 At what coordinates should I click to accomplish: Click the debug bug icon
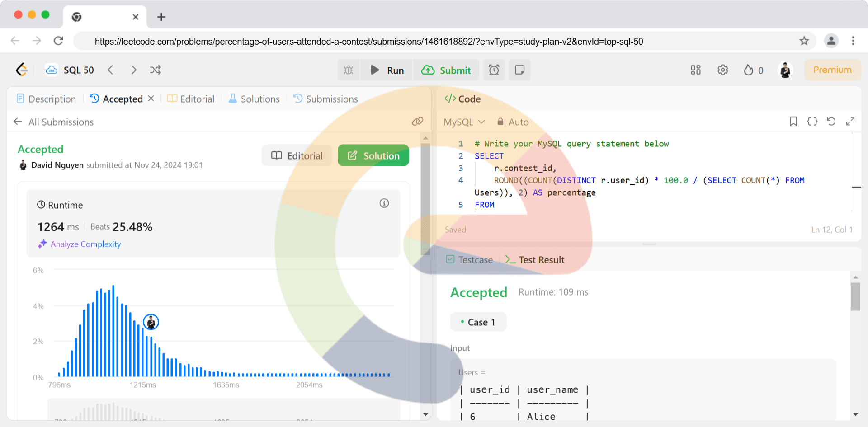[348, 70]
